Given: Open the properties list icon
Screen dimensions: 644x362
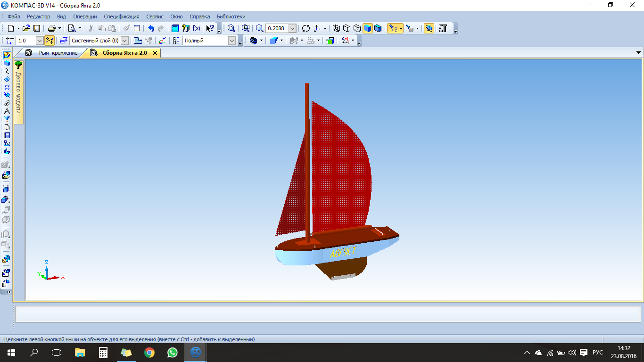Looking at the screenshot, I should pos(137,28).
